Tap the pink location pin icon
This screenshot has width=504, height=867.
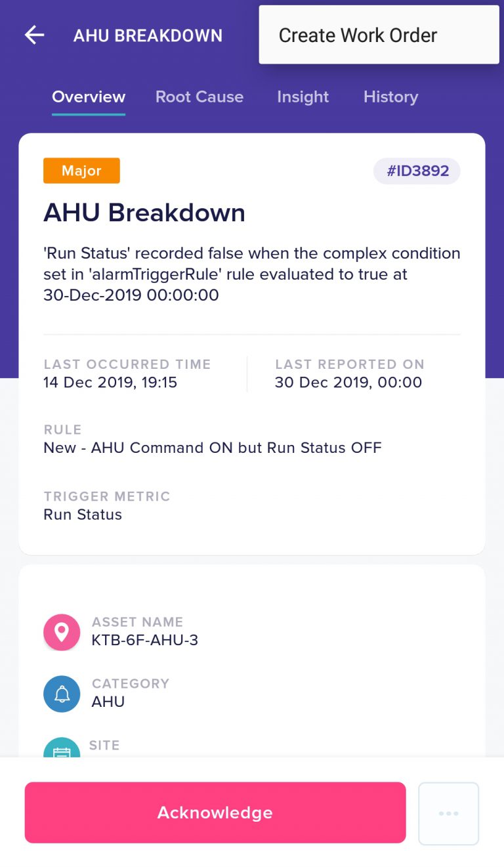pos(62,632)
